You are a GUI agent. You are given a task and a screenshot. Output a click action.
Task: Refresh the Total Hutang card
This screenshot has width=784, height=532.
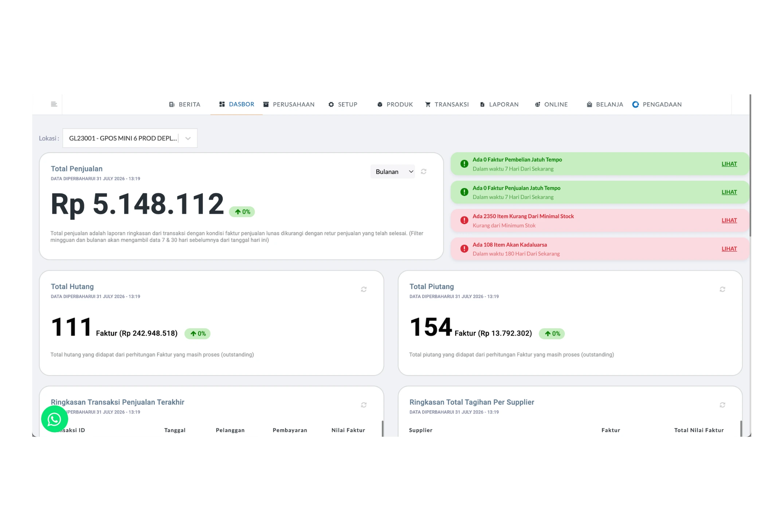click(x=364, y=289)
